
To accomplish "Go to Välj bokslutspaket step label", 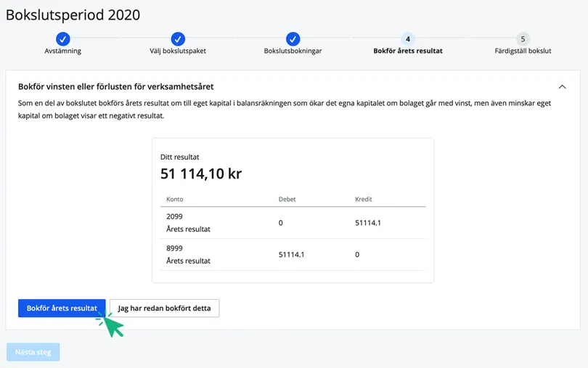I will 178,51.
